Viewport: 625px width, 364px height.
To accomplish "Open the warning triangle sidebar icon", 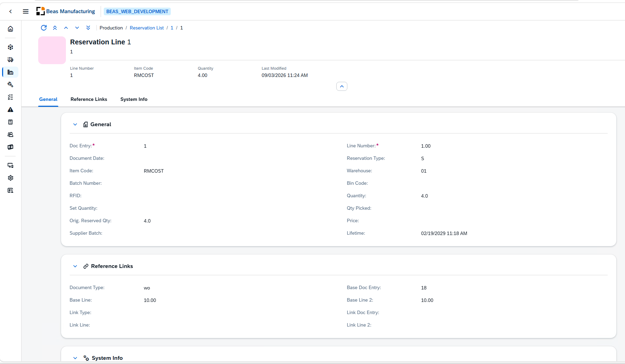I will [10, 110].
